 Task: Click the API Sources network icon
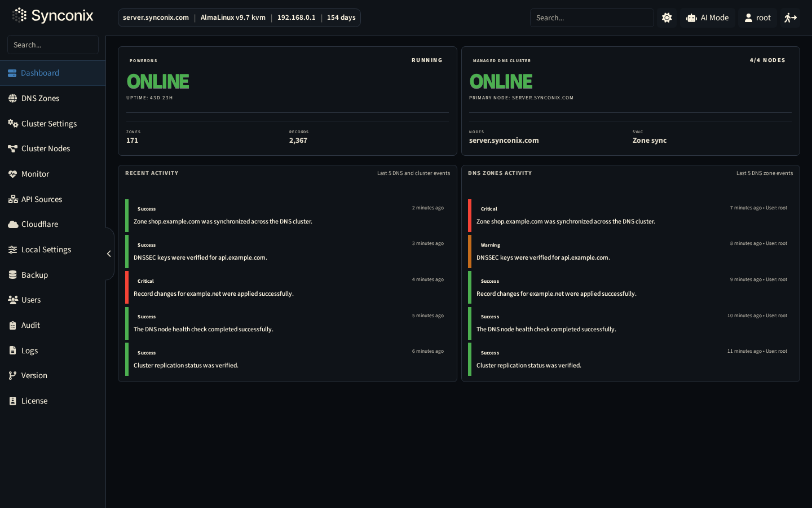[13, 199]
